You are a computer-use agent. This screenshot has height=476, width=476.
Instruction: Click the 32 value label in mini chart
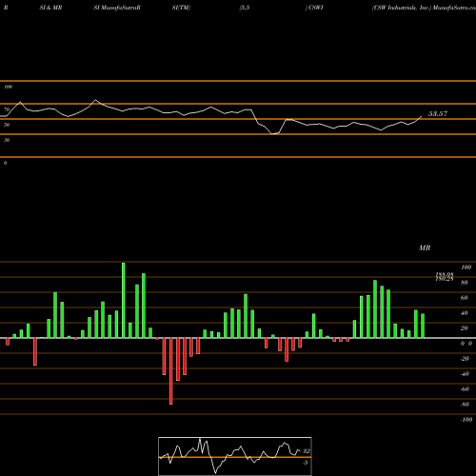click(x=307, y=451)
